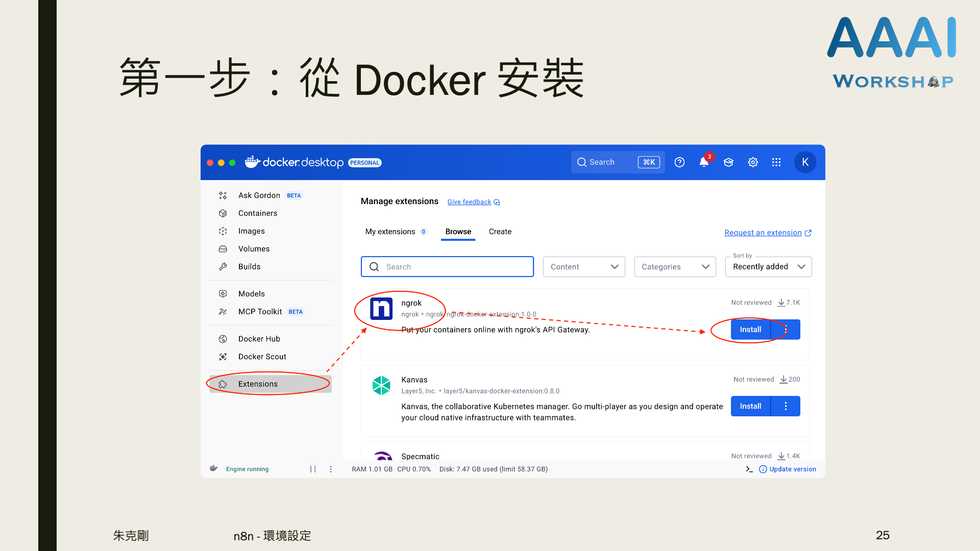This screenshot has height=551, width=980.
Task: Select Containers in the sidebar
Action: coord(257,213)
